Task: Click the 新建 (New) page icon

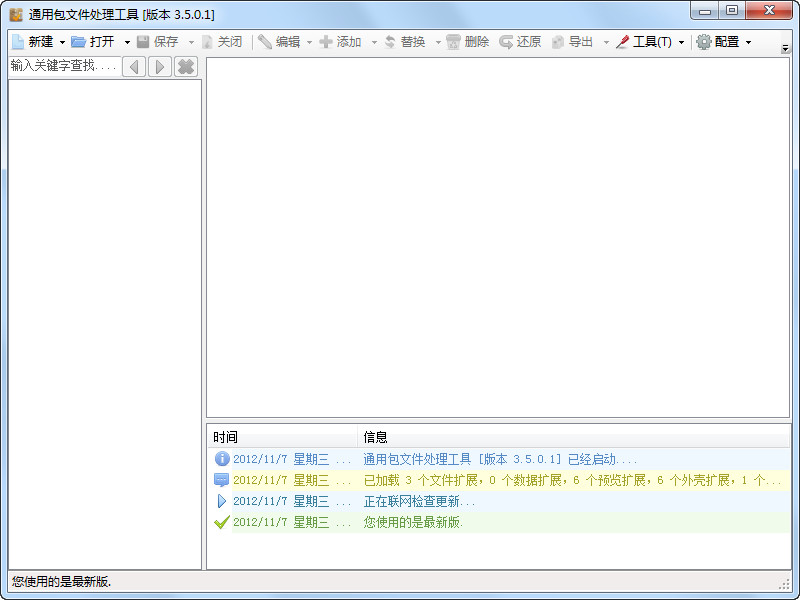Action: pyautogui.click(x=18, y=42)
